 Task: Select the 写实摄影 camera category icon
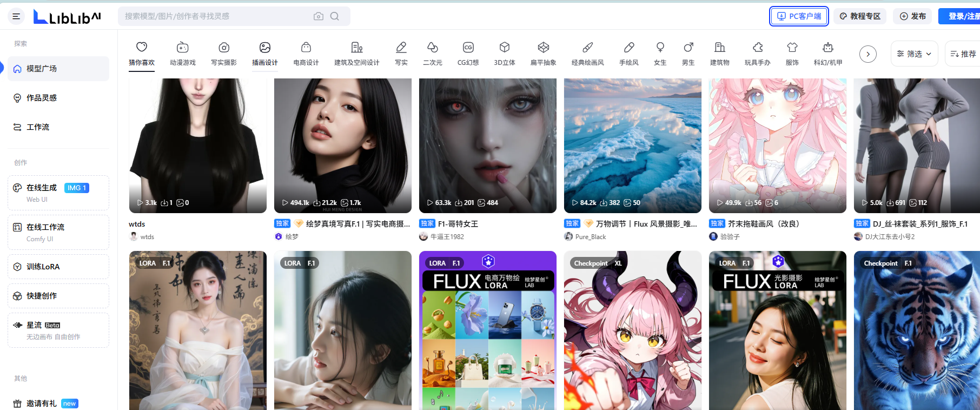pyautogui.click(x=224, y=48)
